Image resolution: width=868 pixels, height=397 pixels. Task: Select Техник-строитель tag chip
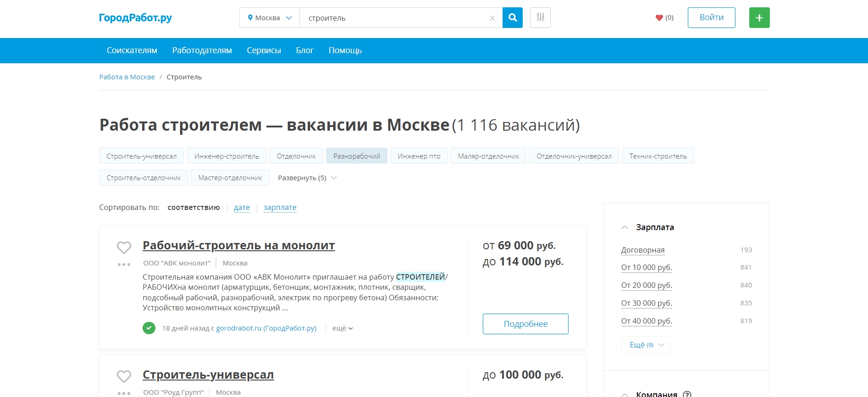pyautogui.click(x=658, y=156)
